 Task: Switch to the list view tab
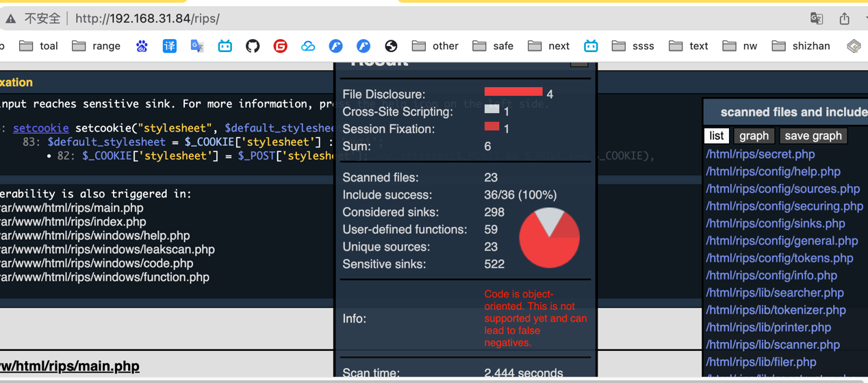pyautogui.click(x=716, y=136)
